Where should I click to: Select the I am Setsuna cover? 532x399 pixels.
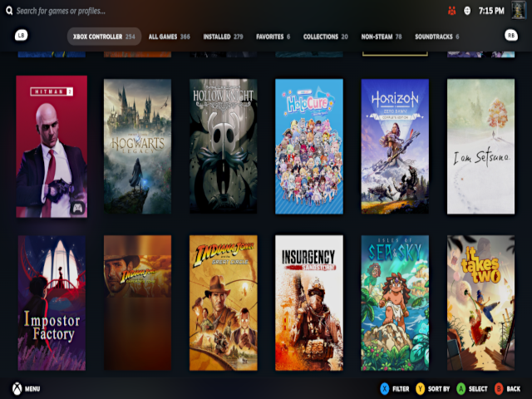point(480,146)
